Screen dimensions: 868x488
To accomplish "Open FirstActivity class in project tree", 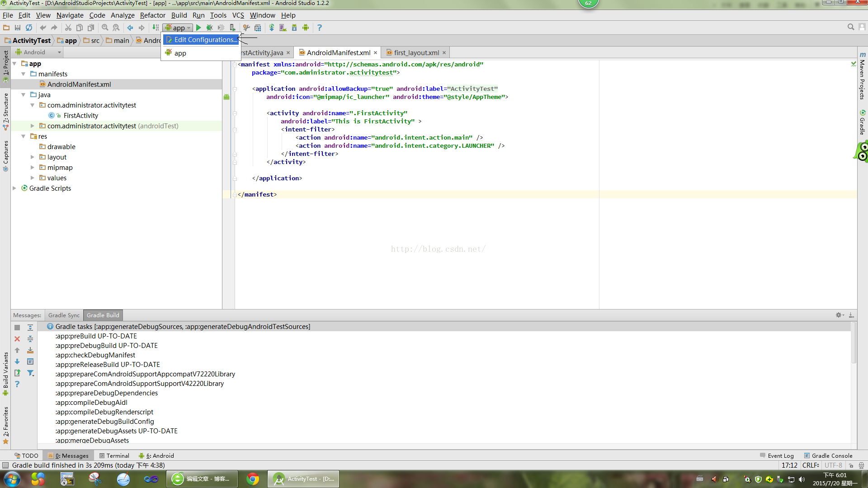I will coord(80,116).
